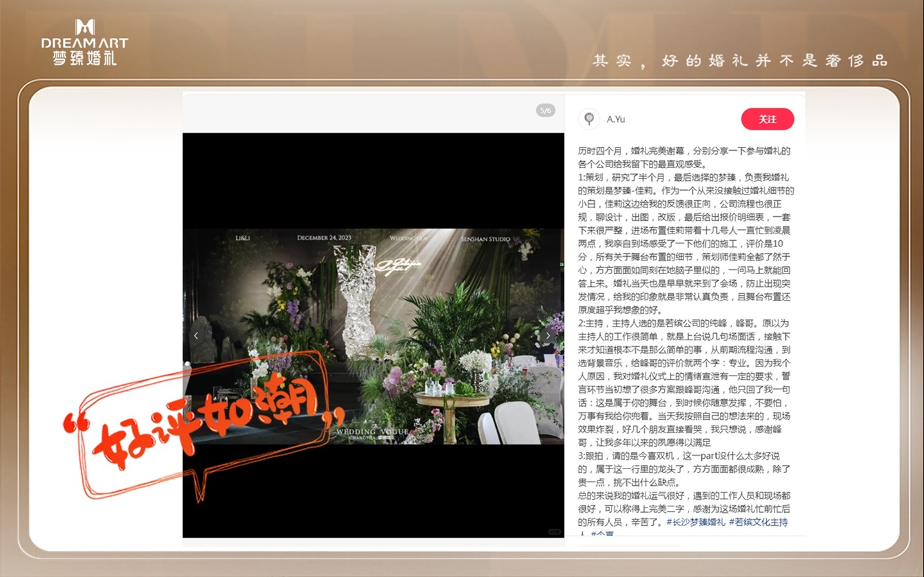The image size is (924, 577).
Task: Select the SenShan Studio label
Action: point(485,239)
